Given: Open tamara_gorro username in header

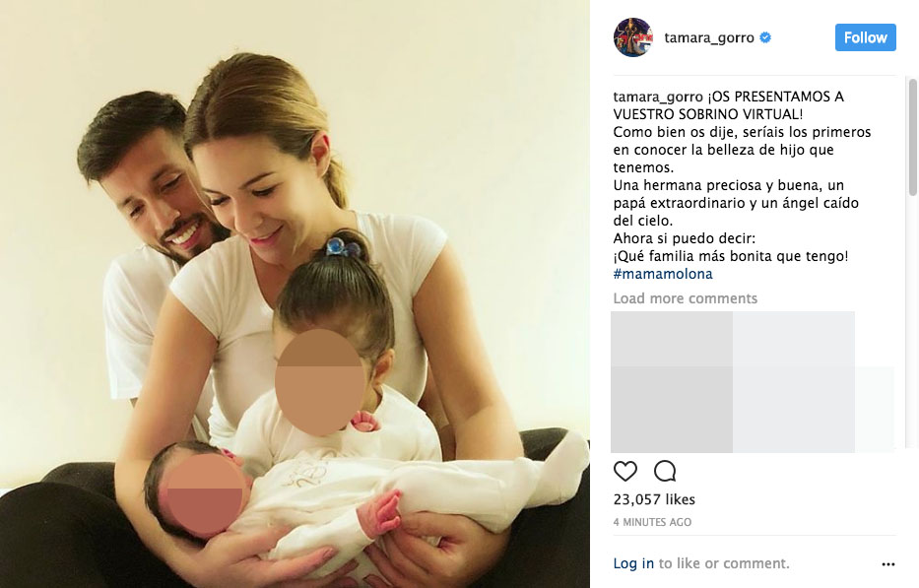Looking at the screenshot, I should click(709, 37).
